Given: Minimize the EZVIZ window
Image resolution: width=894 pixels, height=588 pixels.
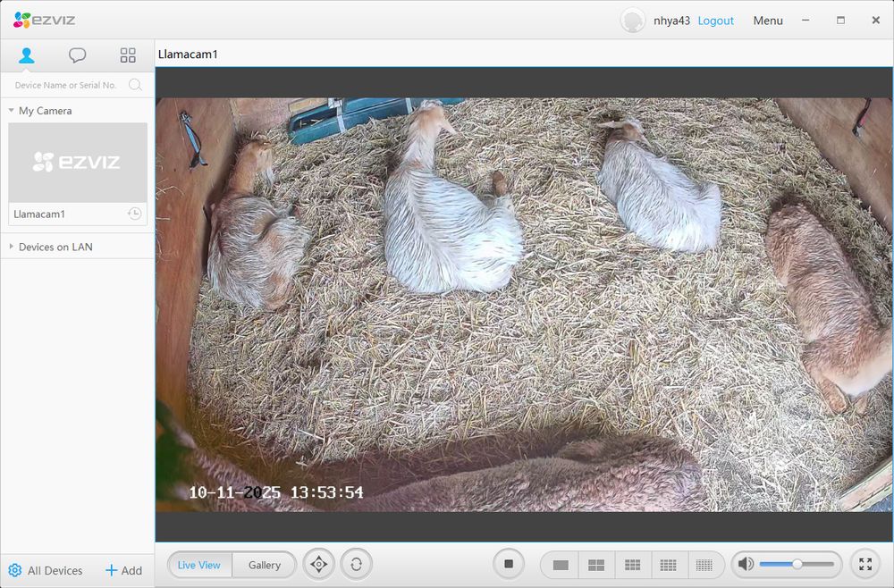Looking at the screenshot, I should 805,20.
